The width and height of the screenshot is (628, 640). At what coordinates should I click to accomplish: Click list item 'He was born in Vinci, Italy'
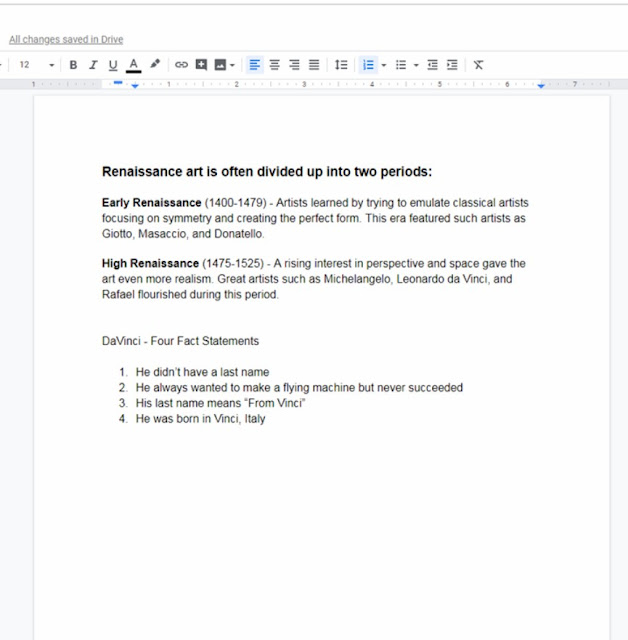coord(200,419)
